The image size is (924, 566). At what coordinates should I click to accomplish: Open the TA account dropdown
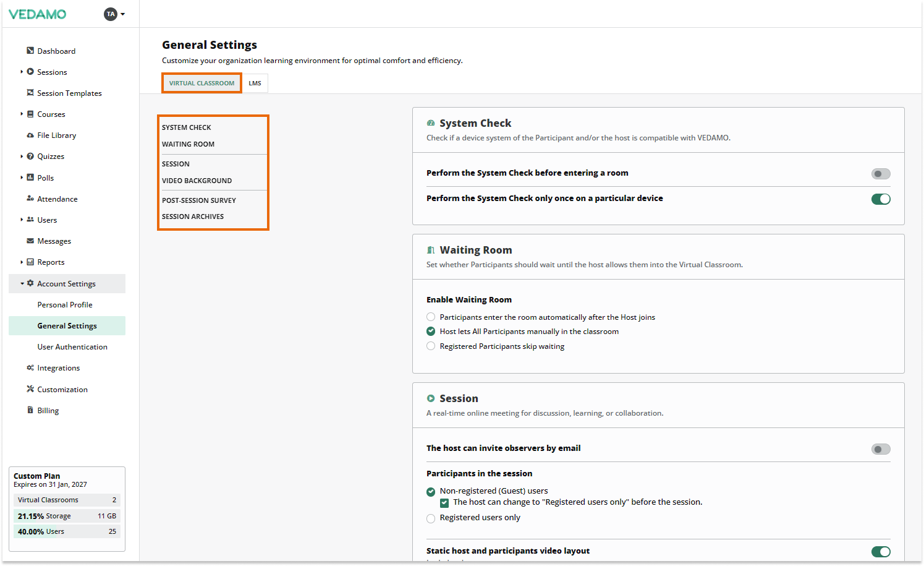click(x=114, y=13)
